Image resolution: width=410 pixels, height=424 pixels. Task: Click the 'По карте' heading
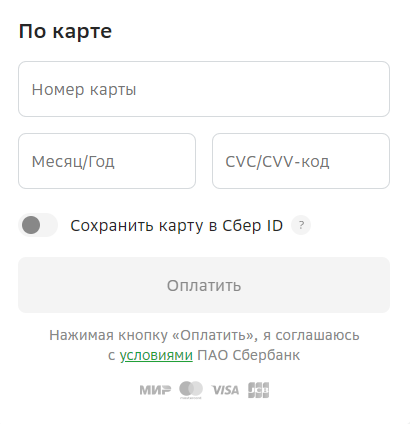(x=65, y=32)
